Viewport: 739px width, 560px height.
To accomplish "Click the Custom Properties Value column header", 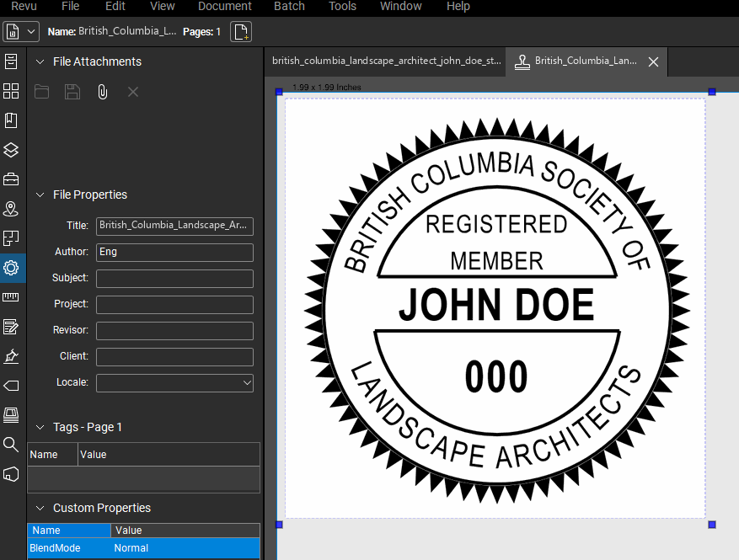I will pyautogui.click(x=185, y=531).
